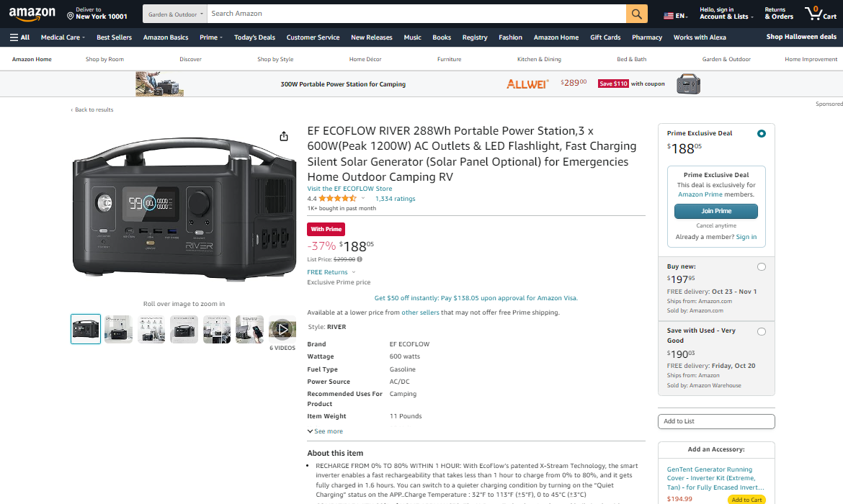The width and height of the screenshot is (843, 504).
Task: Select the Buy new radio option
Action: (x=762, y=267)
